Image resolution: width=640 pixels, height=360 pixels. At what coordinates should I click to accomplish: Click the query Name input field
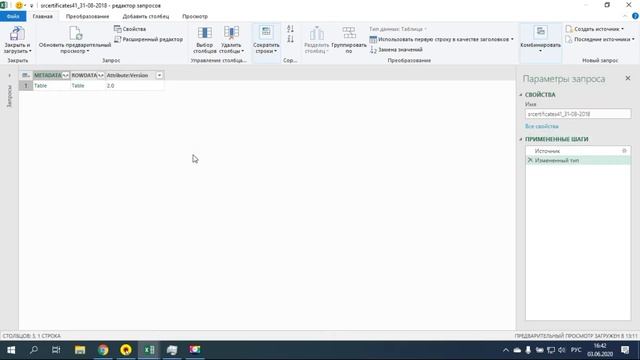point(578,114)
